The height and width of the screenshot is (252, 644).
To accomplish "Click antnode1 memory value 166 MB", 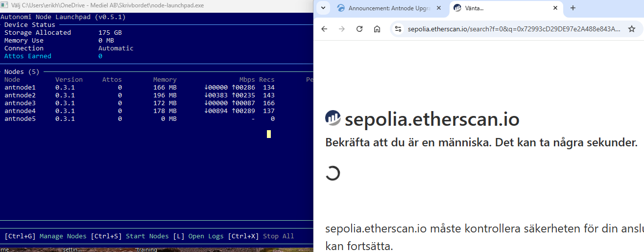I will click(x=165, y=87).
